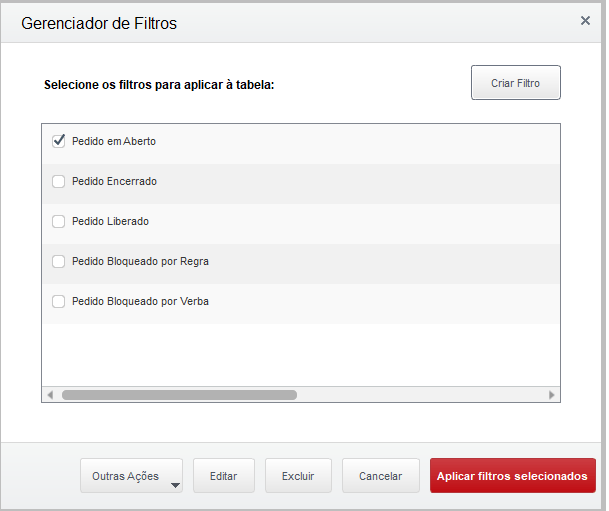
Task: Click the left scroll arrow of the list
Action: [49, 395]
